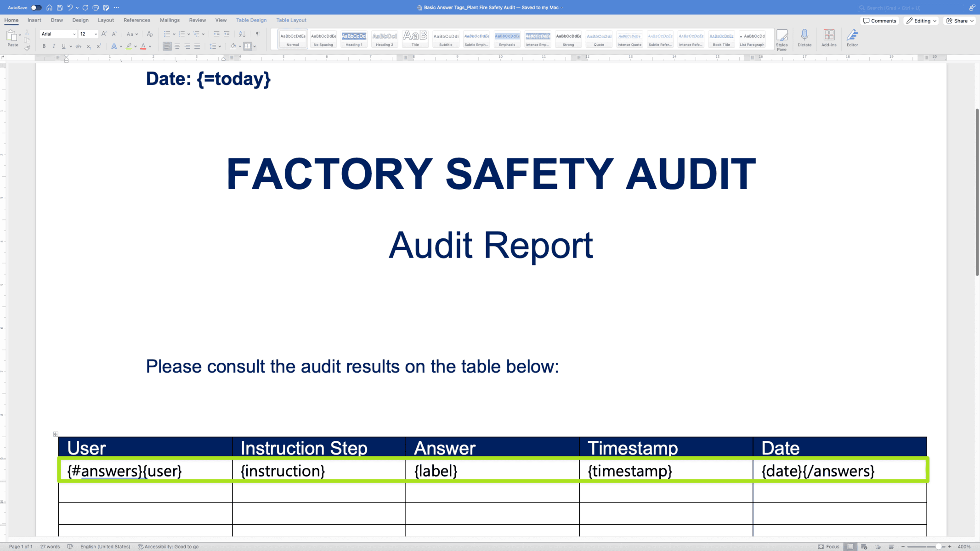This screenshot has height=551, width=980.
Task: Click the Sort A-Z icon
Action: coord(242,34)
